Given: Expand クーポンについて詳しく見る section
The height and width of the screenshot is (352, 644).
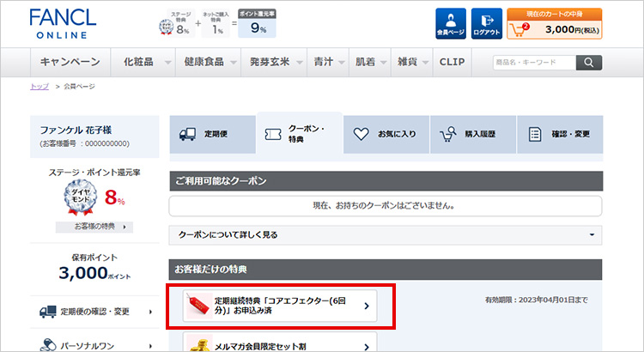Looking at the screenshot, I should [386, 235].
